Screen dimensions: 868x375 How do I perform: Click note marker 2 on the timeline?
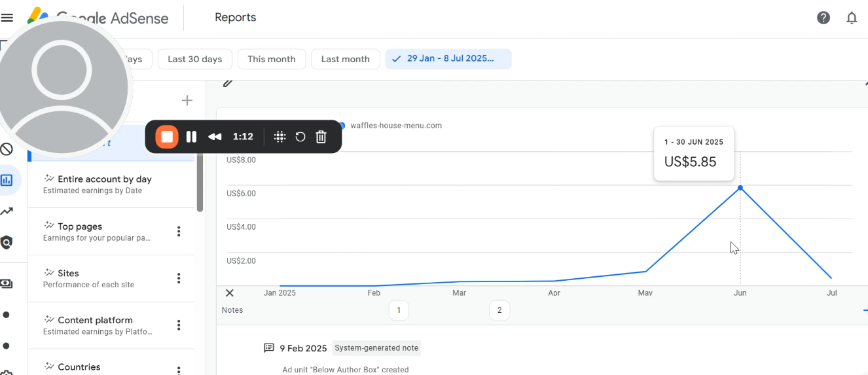tap(499, 310)
